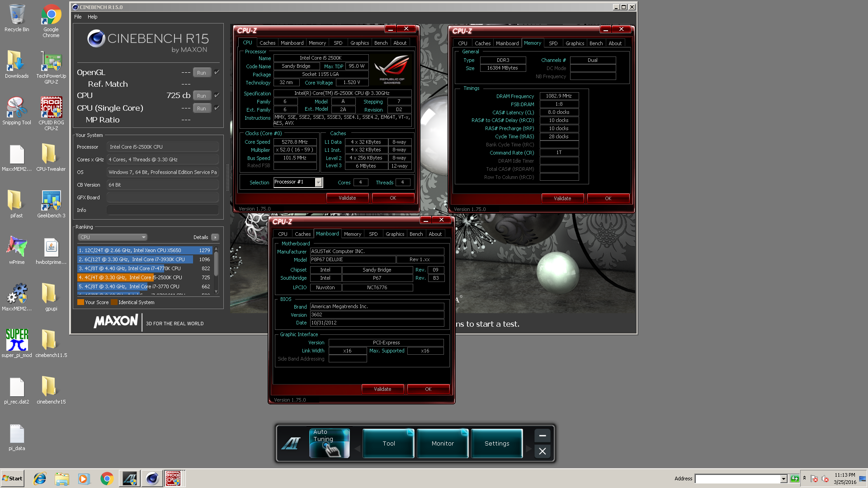Open the Downloads desktop folder

17,65
